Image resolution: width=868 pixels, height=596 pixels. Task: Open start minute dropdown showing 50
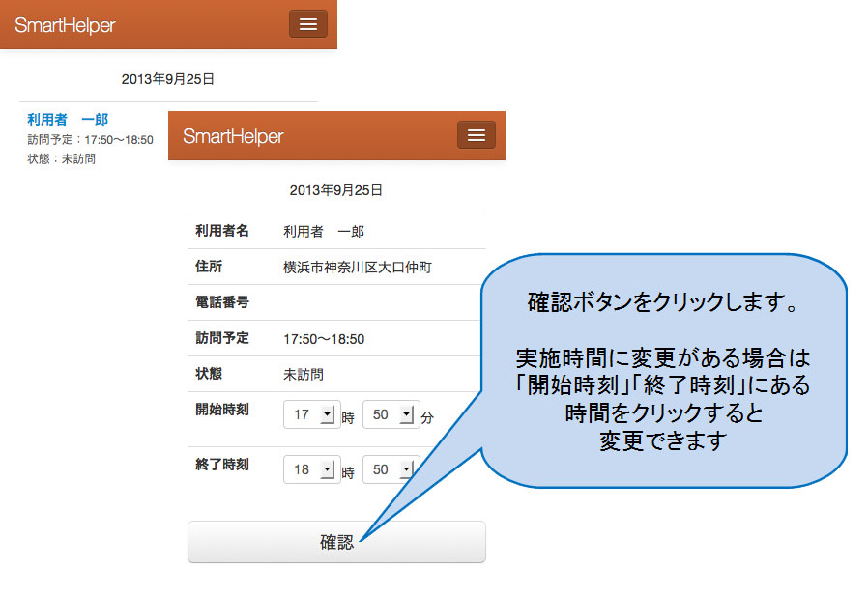click(391, 414)
